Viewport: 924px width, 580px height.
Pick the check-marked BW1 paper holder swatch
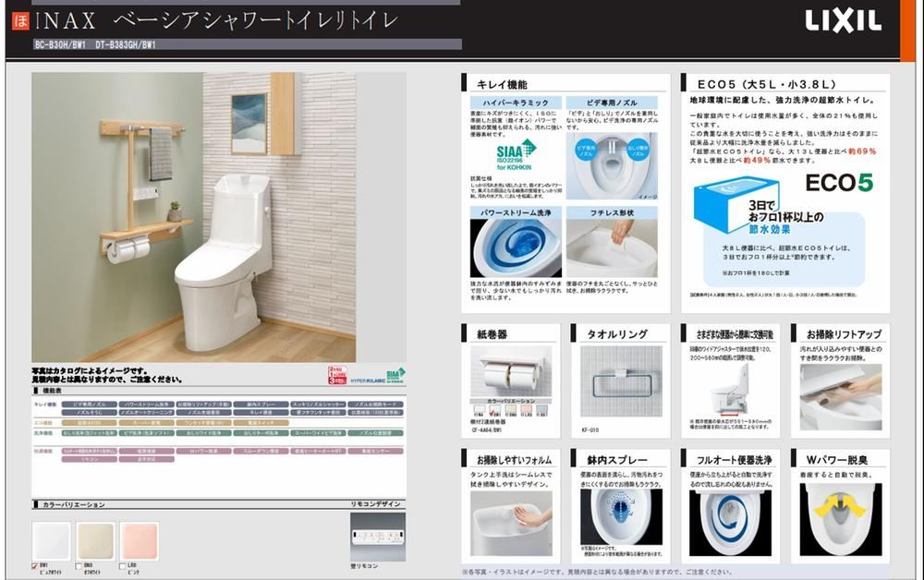pos(495,409)
